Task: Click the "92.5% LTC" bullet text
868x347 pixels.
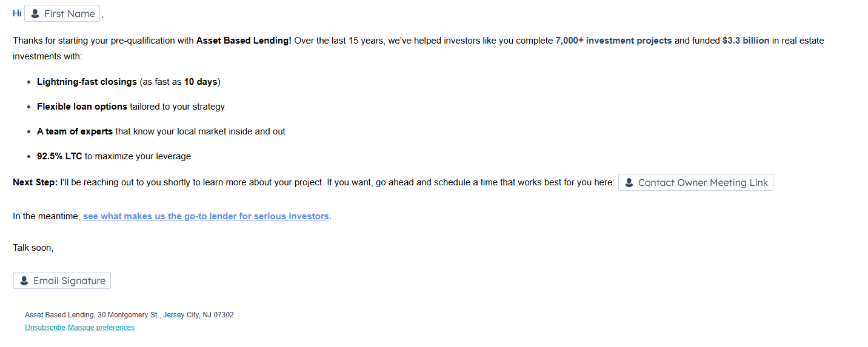Action: [59, 156]
